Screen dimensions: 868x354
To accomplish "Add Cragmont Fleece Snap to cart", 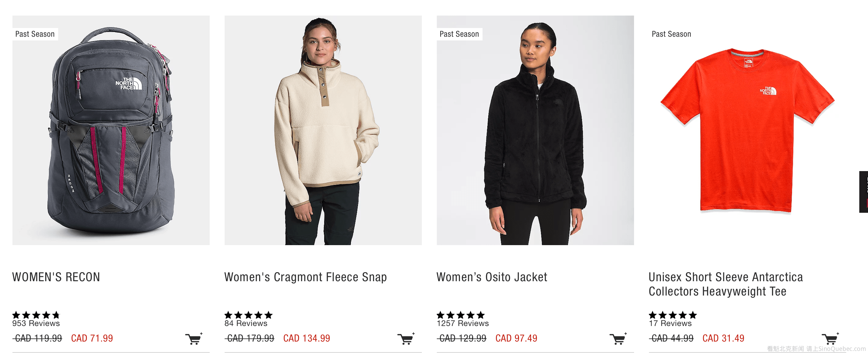I will click(x=406, y=338).
